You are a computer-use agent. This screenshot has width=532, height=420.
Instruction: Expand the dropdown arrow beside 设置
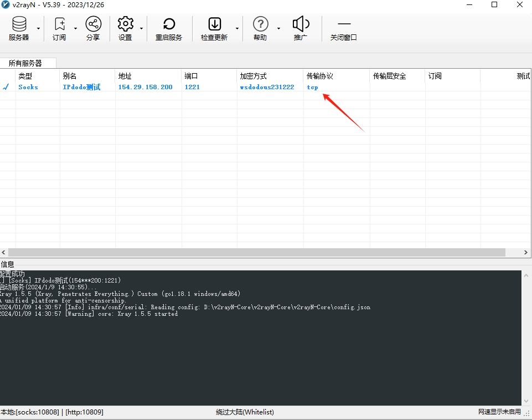pos(142,28)
